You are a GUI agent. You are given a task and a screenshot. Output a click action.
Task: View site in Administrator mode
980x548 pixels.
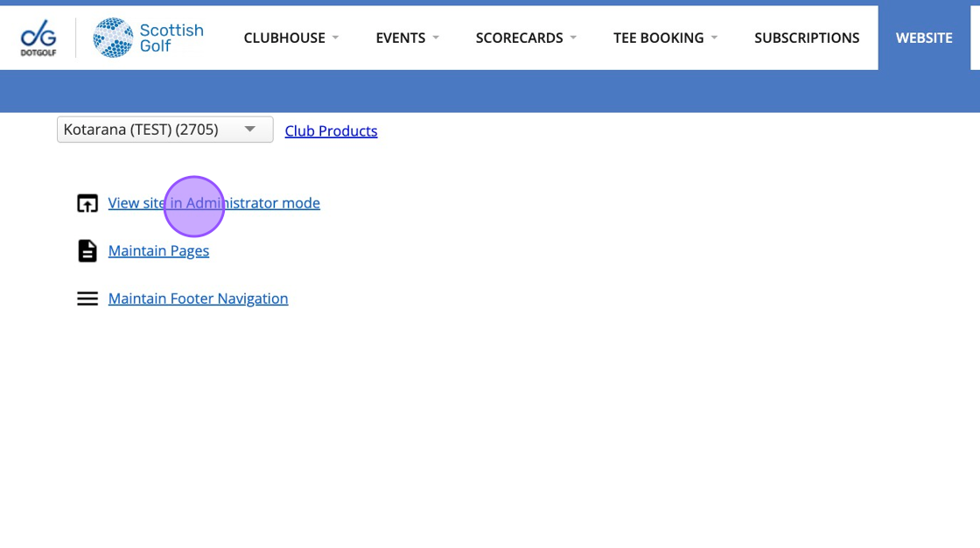click(x=213, y=203)
